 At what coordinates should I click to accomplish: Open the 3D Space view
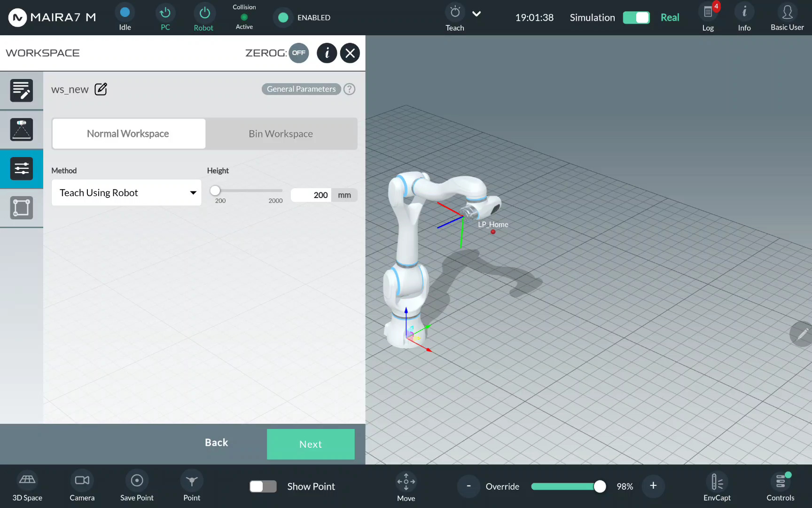pyautogui.click(x=27, y=486)
